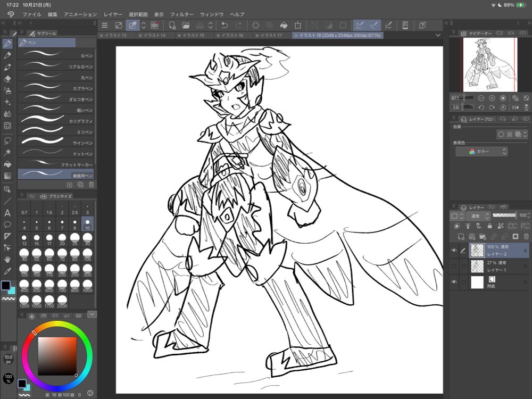The height and width of the screenshot is (399, 532).
Task: Select the text tool (A)
Action: coord(7,213)
